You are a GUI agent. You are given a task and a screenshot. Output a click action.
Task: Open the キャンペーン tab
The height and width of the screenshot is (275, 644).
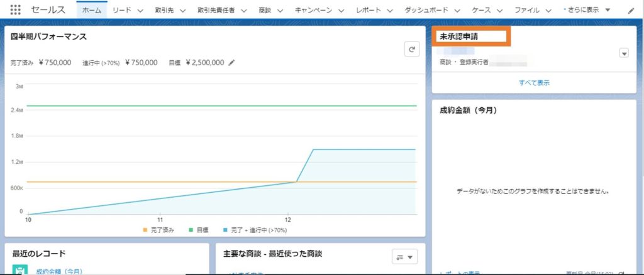click(313, 11)
